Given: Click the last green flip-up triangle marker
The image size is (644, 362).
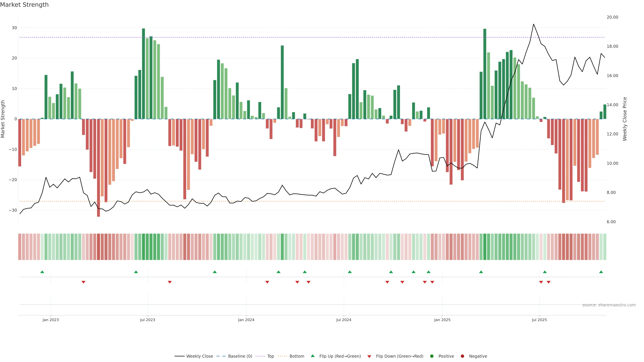Looking at the screenshot, I should point(601,272).
